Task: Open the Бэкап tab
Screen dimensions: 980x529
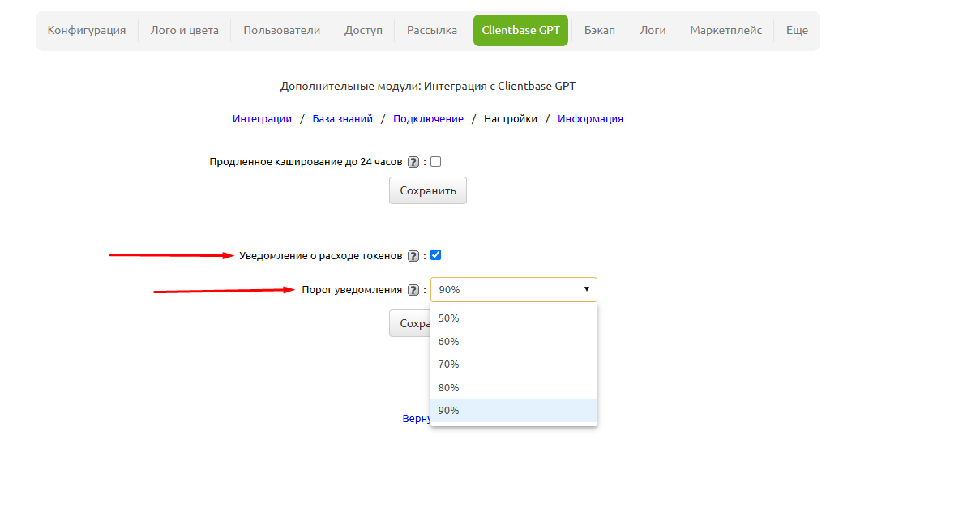Action: point(600,31)
